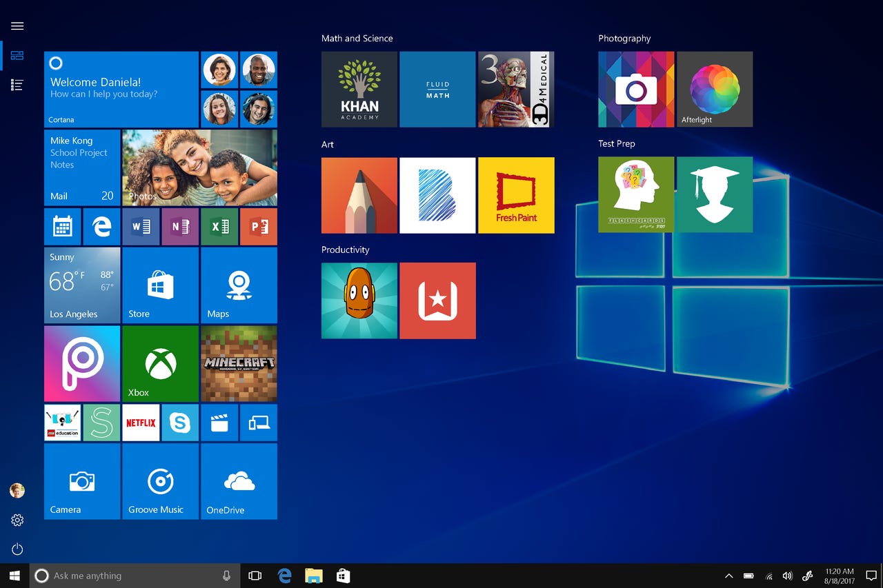Open Action Center from the taskbar
Image resolution: width=883 pixels, height=588 pixels.
pos(871,575)
